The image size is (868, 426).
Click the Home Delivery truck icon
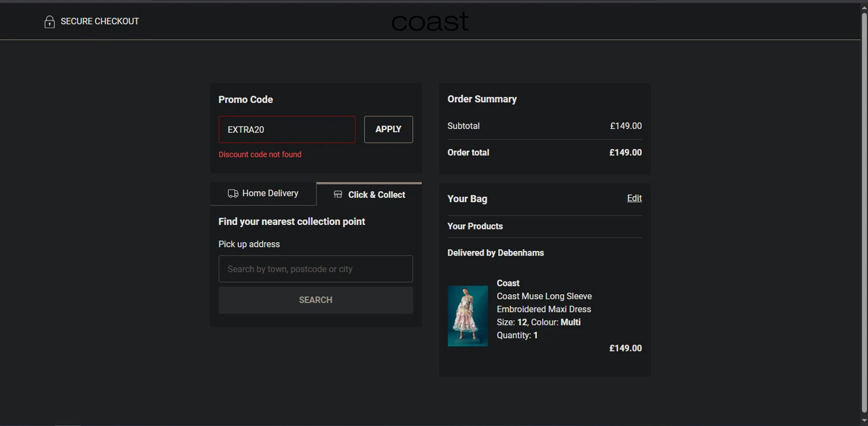(233, 194)
